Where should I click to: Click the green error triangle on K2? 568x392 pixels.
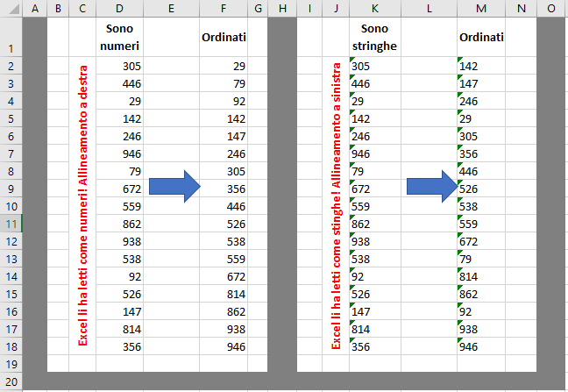point(352,61)
